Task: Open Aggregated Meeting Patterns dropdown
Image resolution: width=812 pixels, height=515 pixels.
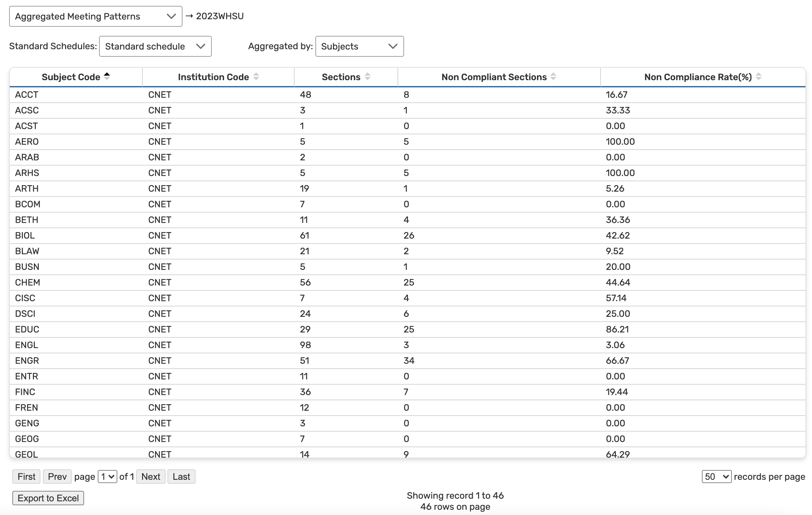Action: [96, 16]
